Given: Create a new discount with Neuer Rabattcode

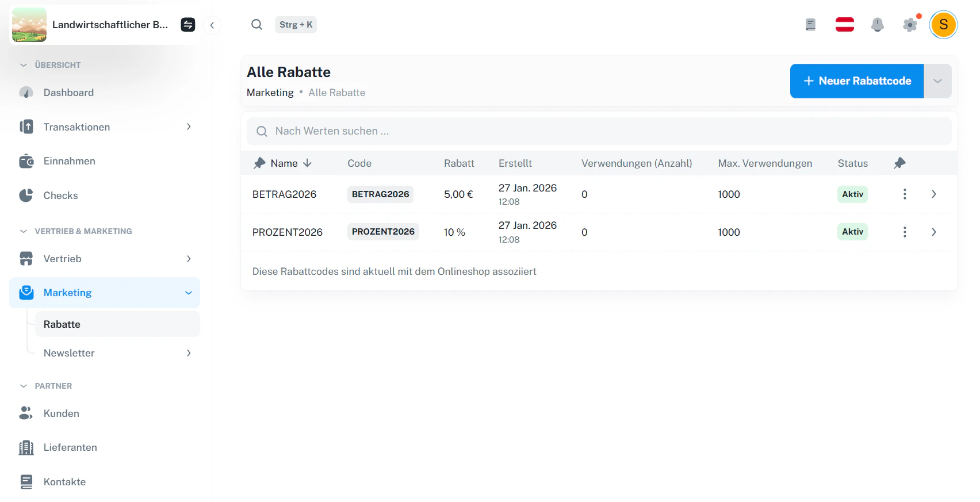Looking at the screenshot, I should [x=857, y=81].
